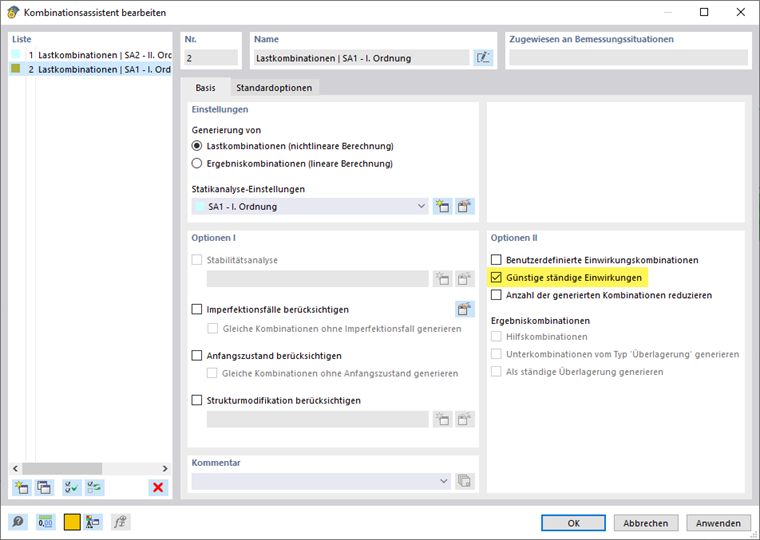760x540 pixels.
Task: Click the yellow color swatch button
Action: click(x=72, y=522)
